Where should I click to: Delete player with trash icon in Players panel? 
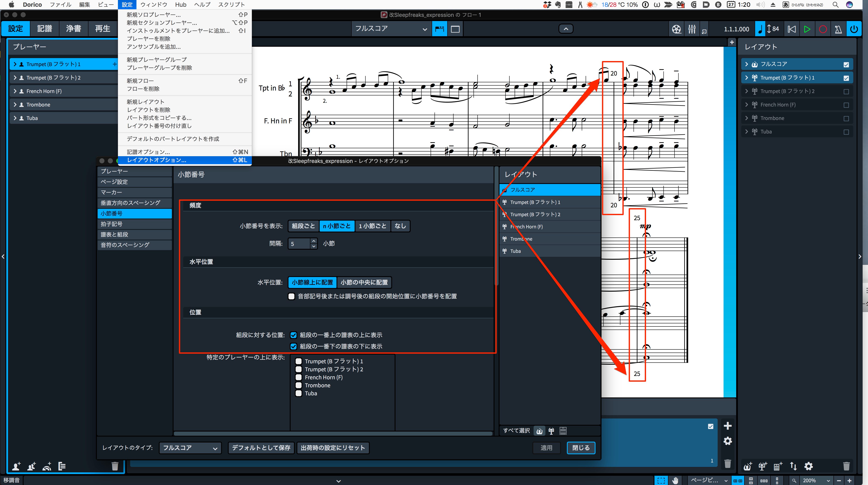point(115,466)
